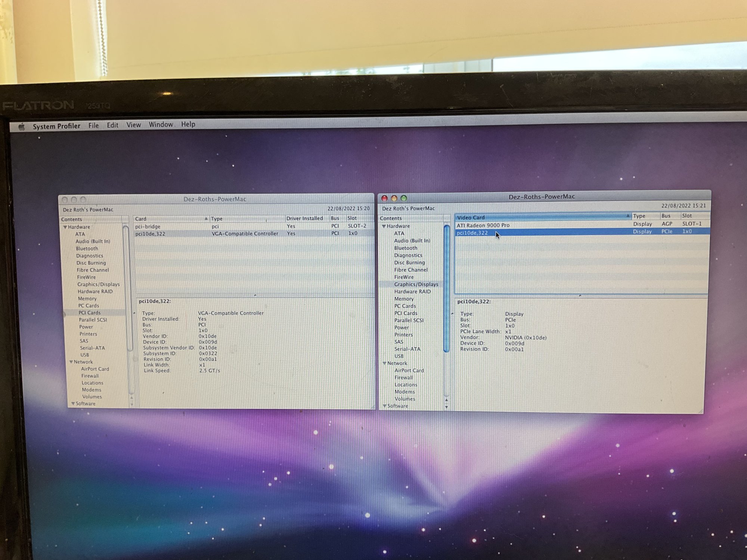Select Memory in right window sidebar
The image size is (747, 560).
(404, 299)
